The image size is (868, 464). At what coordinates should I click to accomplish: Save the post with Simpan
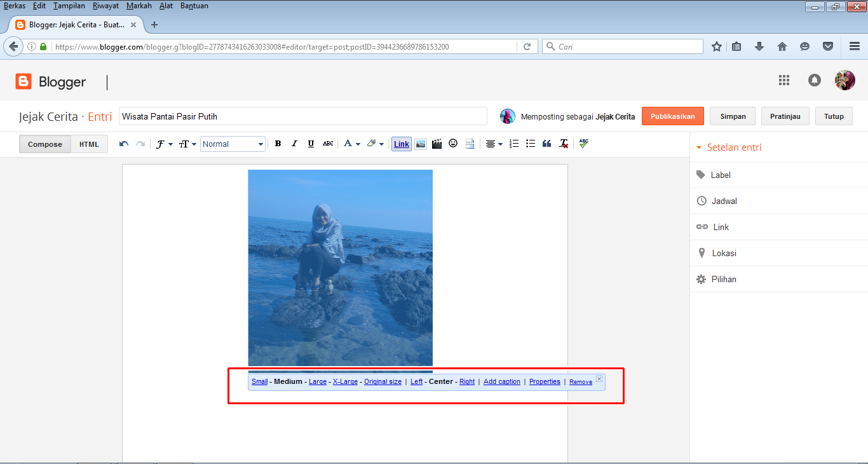[733, 116]
